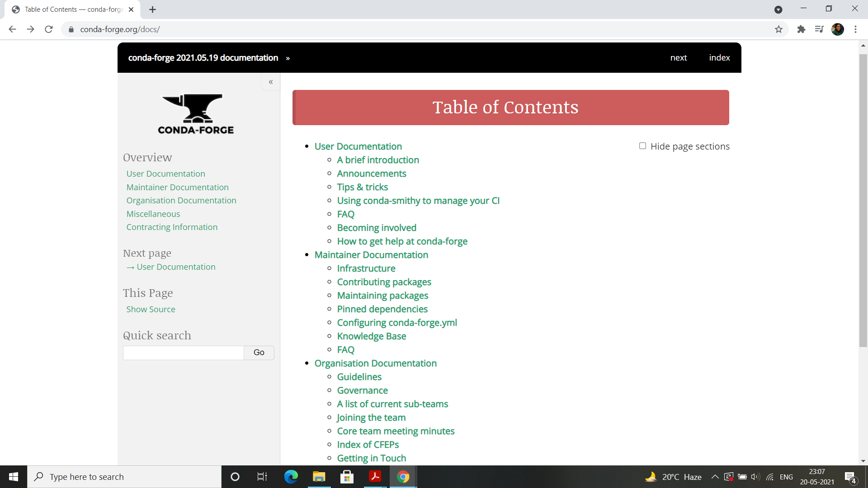Close the Table of Contents tab
Image resolution: width=868 pixels, height=488 pixels.
point(131,9)
